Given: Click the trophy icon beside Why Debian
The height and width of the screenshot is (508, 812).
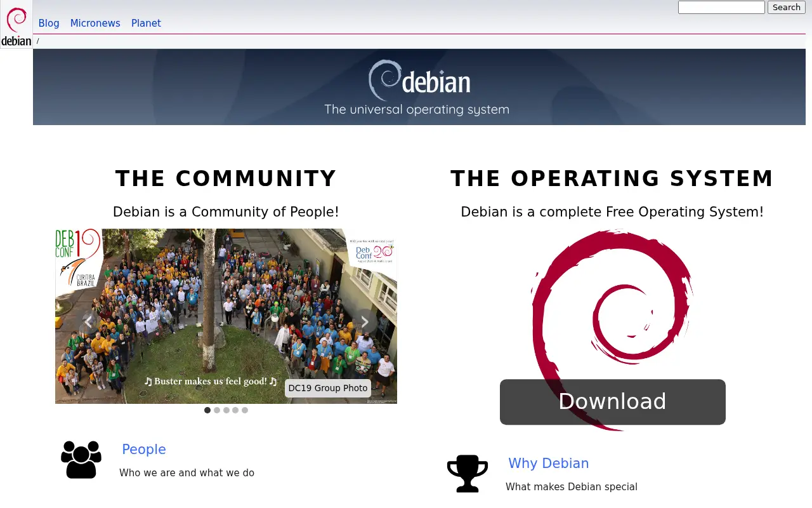Looking at the screenshot, I should [468, 474].
